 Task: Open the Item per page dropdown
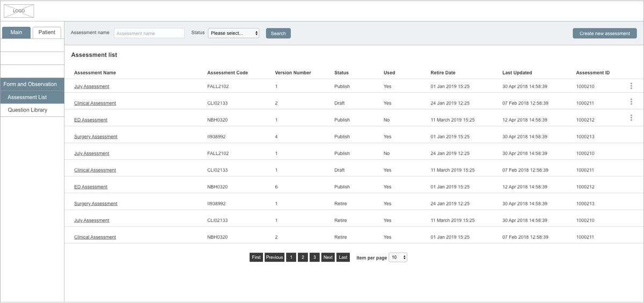pos(398,257)
